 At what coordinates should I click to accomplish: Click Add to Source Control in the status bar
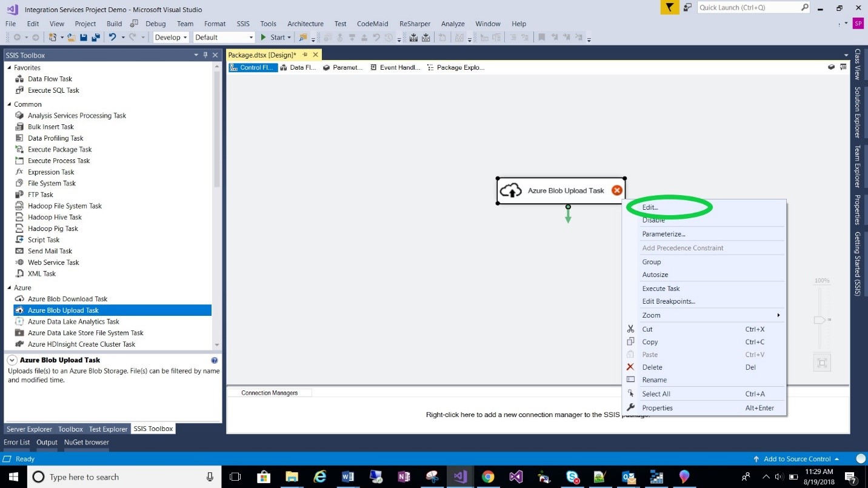pyautogui.click(x=796, y=459)
